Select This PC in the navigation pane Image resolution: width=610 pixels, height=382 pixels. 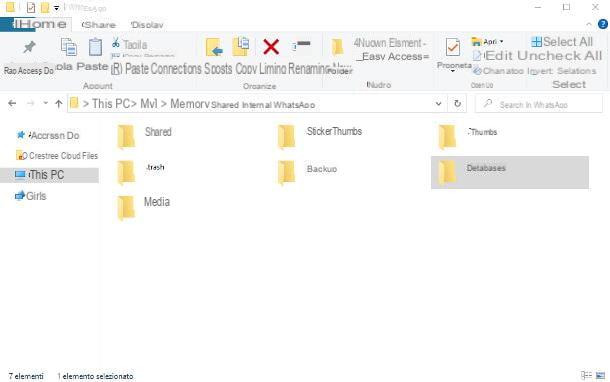49,175
